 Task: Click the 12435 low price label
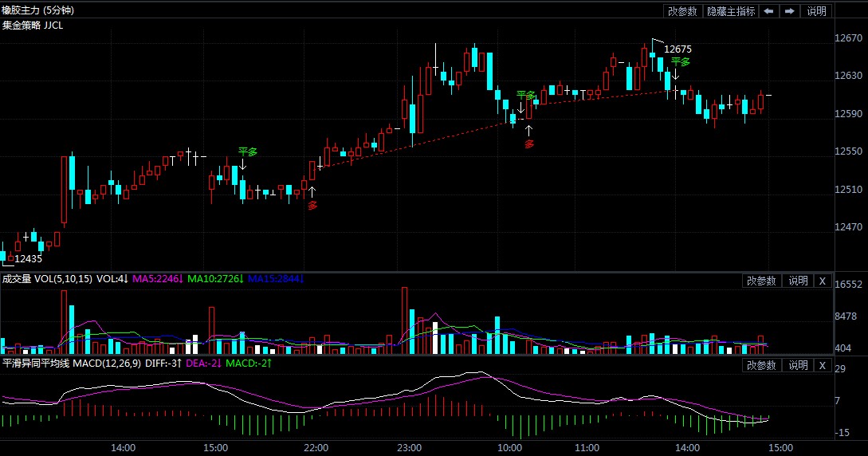tap(28, 258)
